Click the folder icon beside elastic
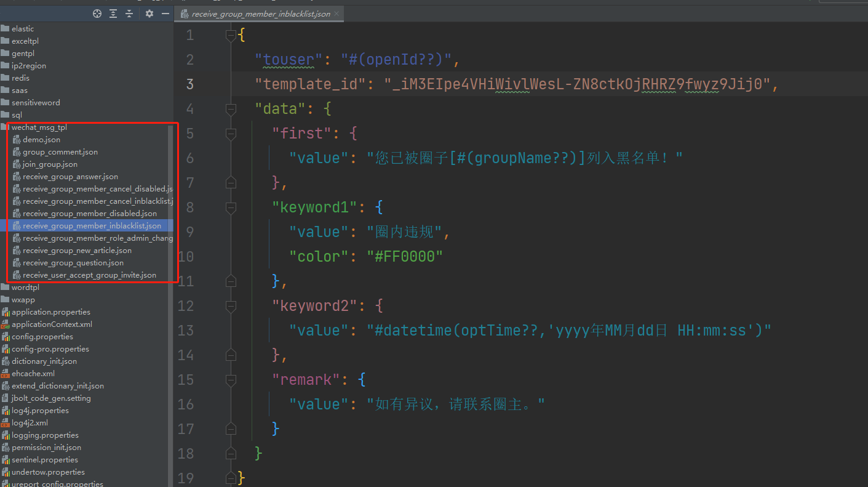 [5, 29]
